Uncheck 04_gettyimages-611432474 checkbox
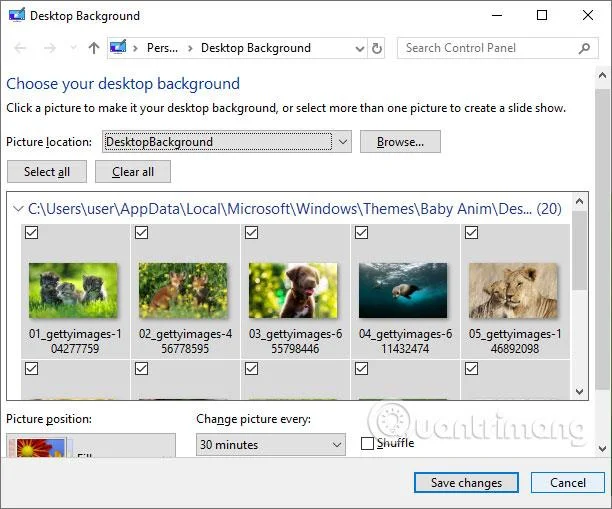 [362, 232]
